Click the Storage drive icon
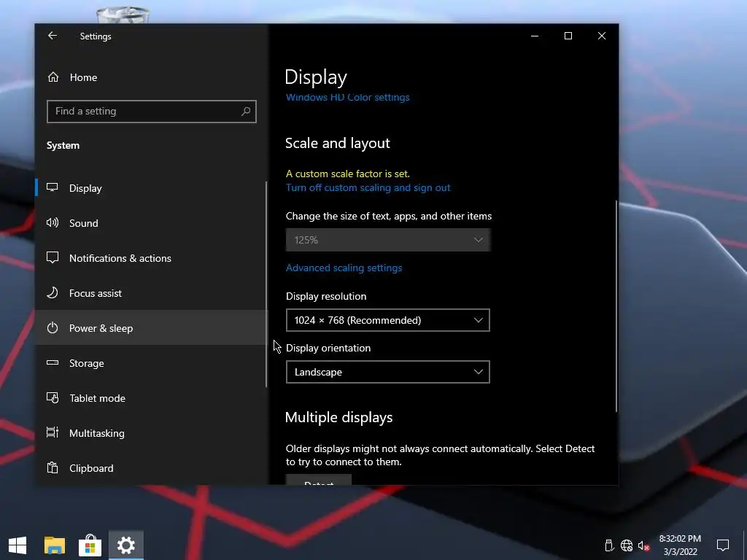This screenshot has height=560, width=747. coord(53,363)
